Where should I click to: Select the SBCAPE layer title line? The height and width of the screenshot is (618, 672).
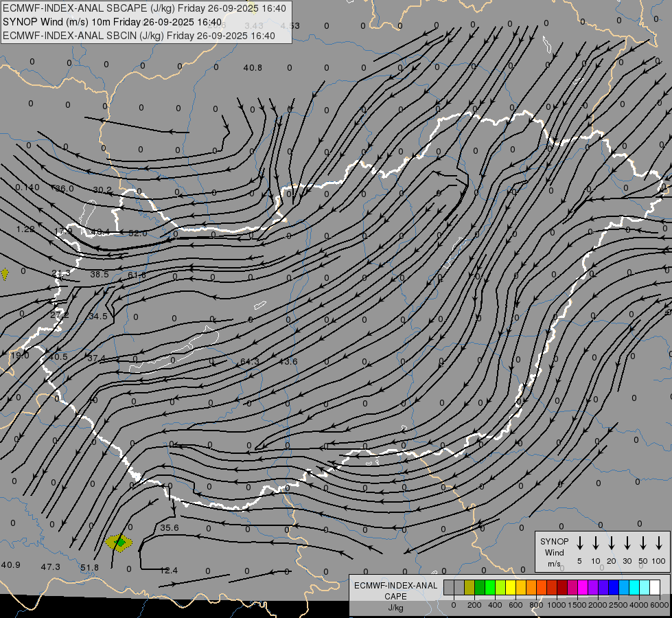145,8
